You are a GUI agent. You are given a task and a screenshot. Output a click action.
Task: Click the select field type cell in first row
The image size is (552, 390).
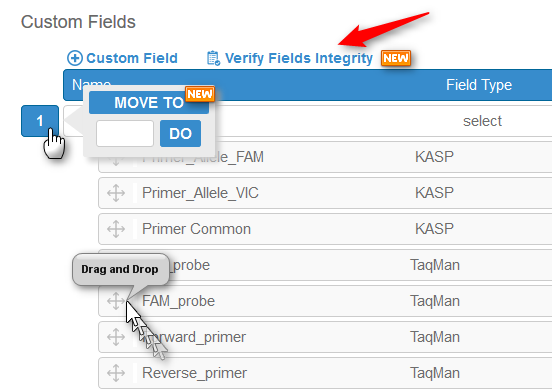[482, 121]
